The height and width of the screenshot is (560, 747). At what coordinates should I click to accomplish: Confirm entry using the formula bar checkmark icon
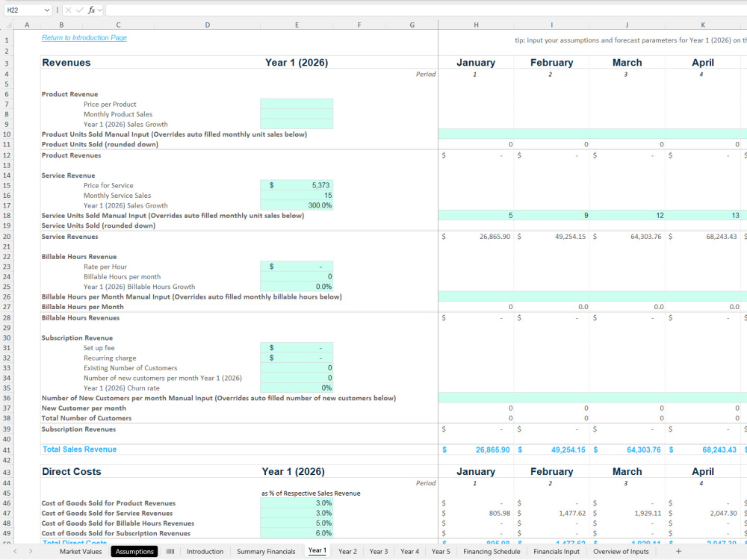[x=80, y=10]
